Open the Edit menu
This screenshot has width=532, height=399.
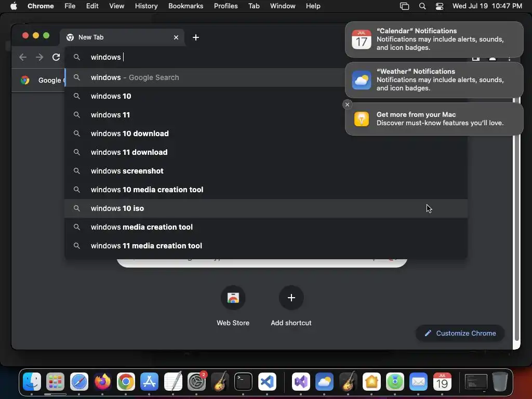coord(92,6)
